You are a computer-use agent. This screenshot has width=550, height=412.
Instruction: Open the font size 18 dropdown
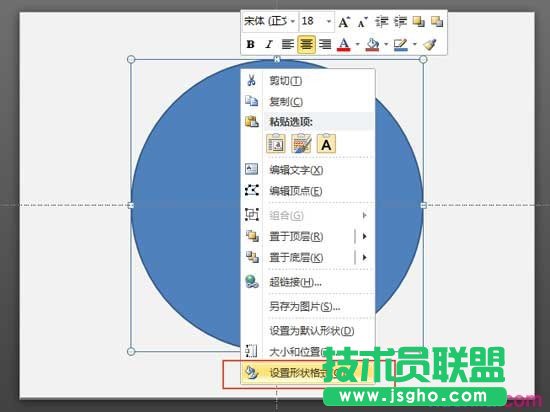point(316,21)
